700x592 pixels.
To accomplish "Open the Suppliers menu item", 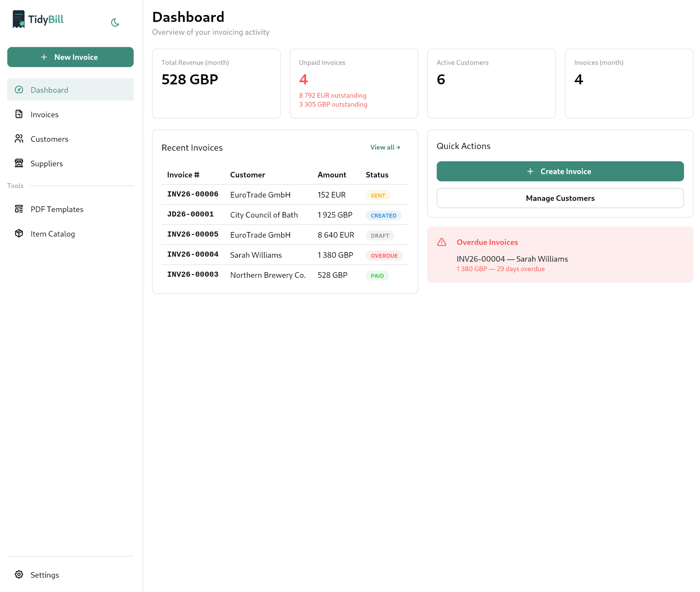I will coord(46,164).
